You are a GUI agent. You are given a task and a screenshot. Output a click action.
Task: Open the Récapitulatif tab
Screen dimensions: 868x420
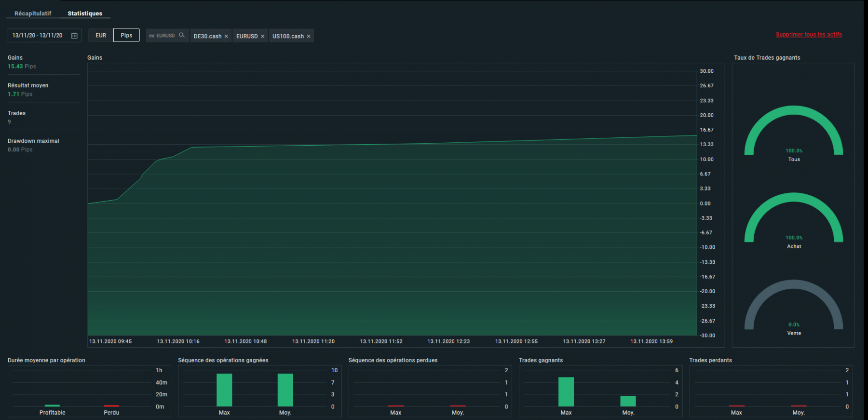[x=33, y=14]
